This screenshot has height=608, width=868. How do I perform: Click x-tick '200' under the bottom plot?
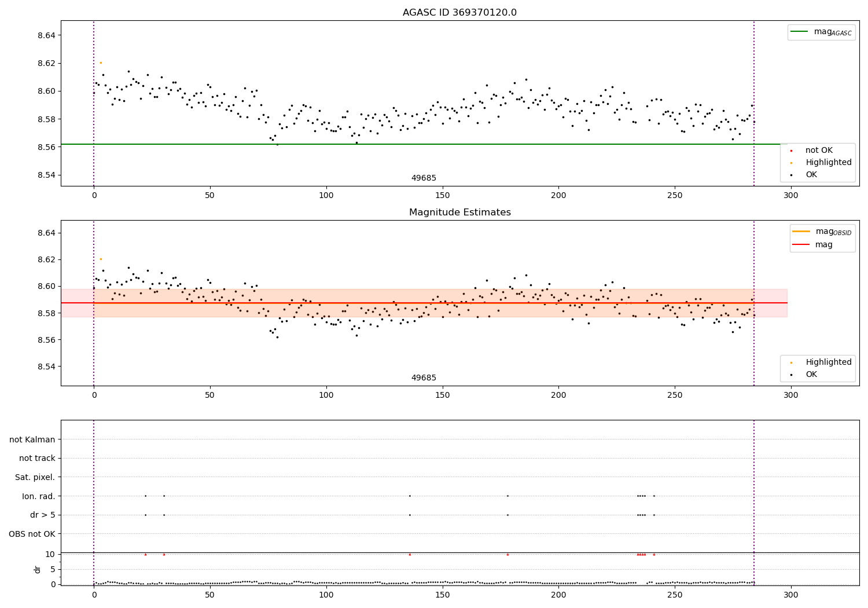(558, 595)
